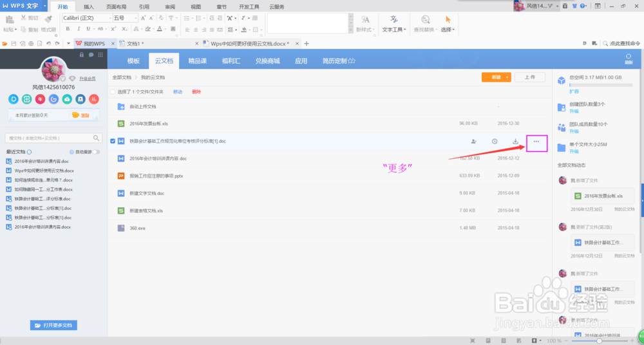The width and height of the screenshot is (644, 345).
Task: Click the lock icon above the avatar
Action: pos(82,55)
